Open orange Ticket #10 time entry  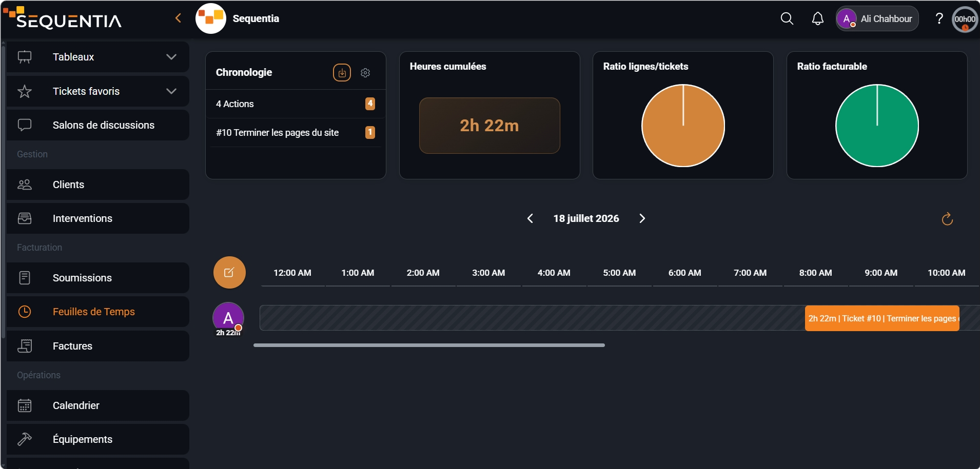(882, 318)
